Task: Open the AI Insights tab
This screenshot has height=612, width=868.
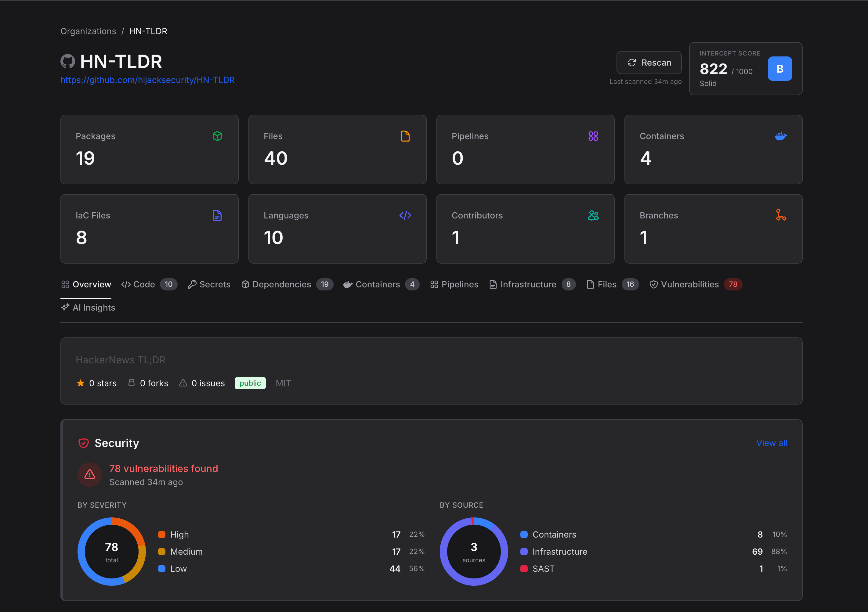Action: pos(88,307)
